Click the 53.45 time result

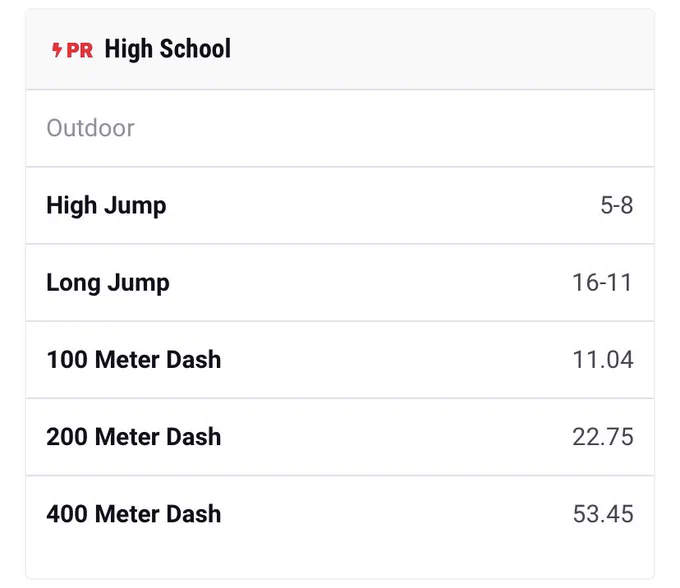pyautogui.click(x=603, y=514)
